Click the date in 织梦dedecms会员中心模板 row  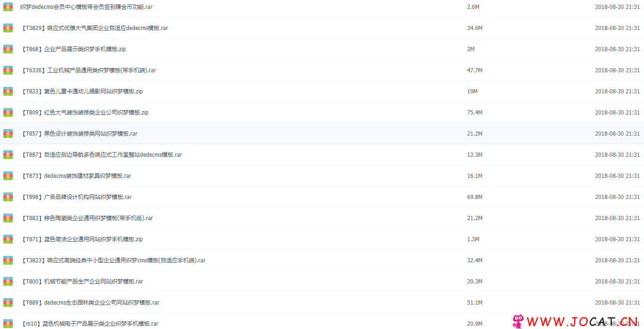(617, 7)
